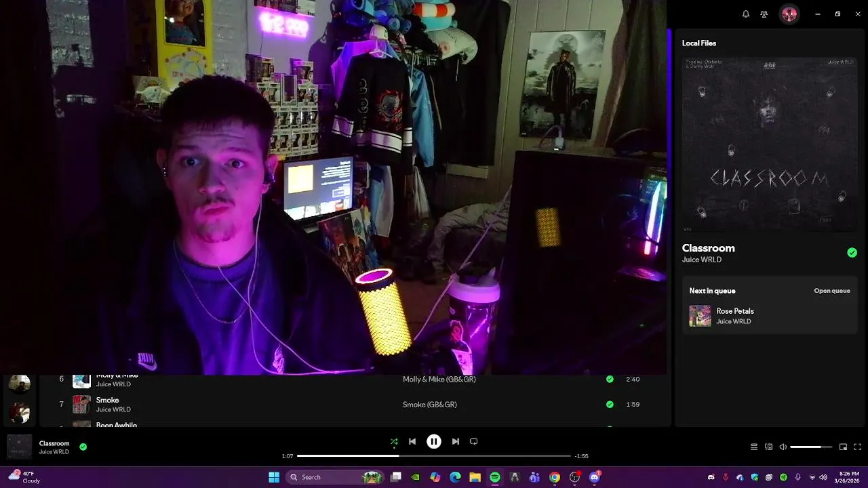Open the Classroom title in Now Playing panel
This screenshot has width=868, height=488.
tap(709, 248)
